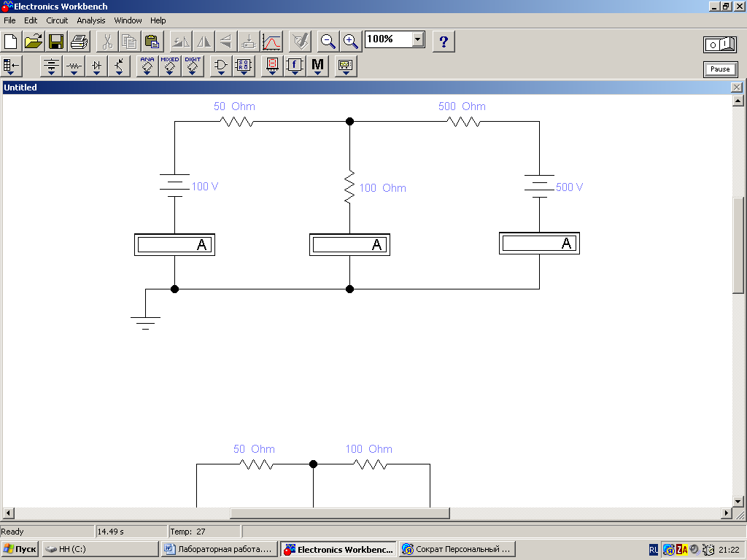Screen dimensions: 747x560
Task: Switch to HH (C:) taskbar window
Action: click(x=100, y=549)
